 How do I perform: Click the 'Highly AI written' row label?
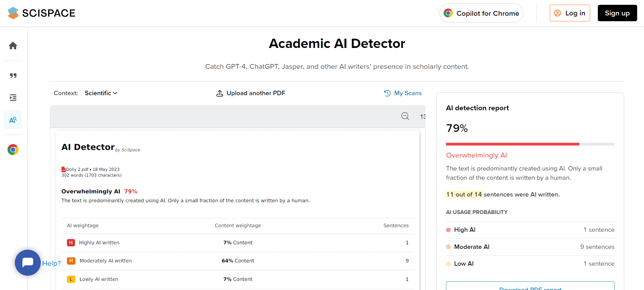point(99,242)
